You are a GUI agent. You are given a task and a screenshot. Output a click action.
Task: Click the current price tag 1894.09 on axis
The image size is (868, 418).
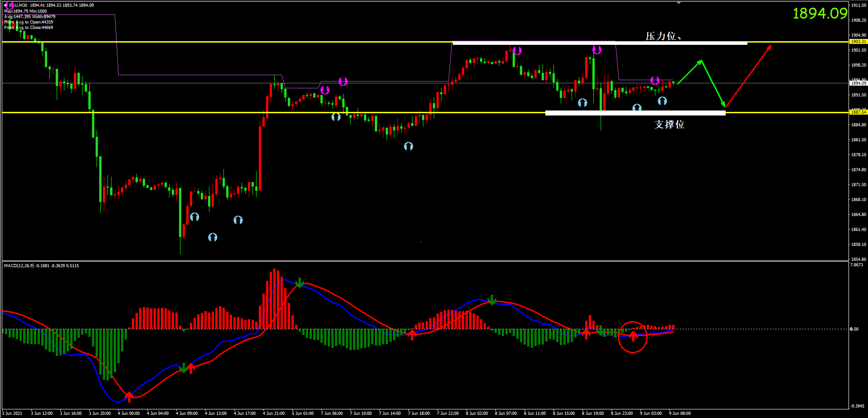(x=858, y=83)
